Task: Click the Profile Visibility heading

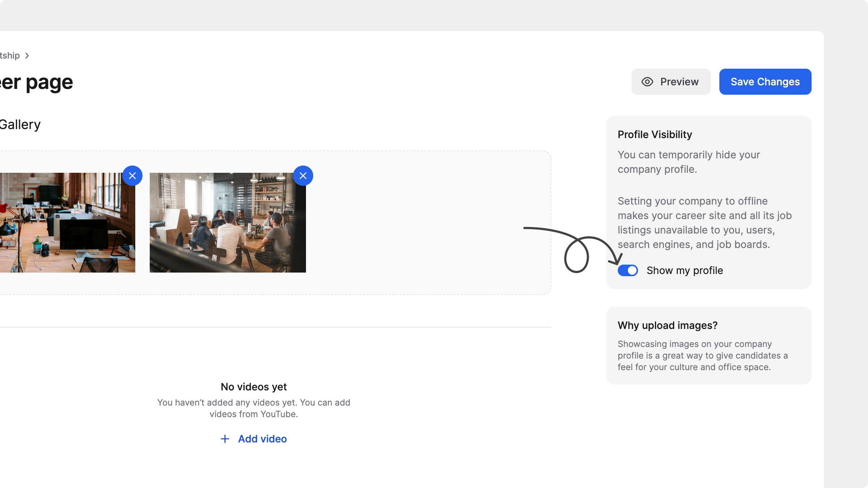Action: [x=655, y=134]
